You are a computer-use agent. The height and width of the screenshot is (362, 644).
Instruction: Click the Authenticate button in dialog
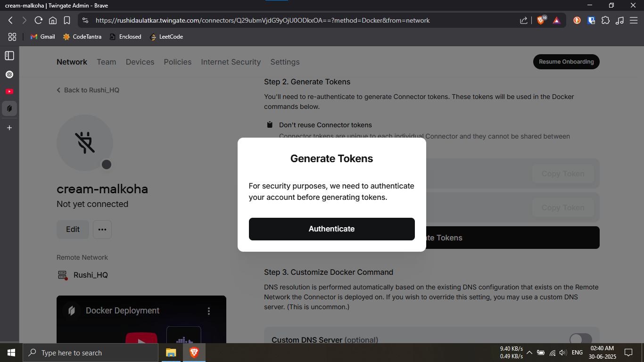[331, 229]
